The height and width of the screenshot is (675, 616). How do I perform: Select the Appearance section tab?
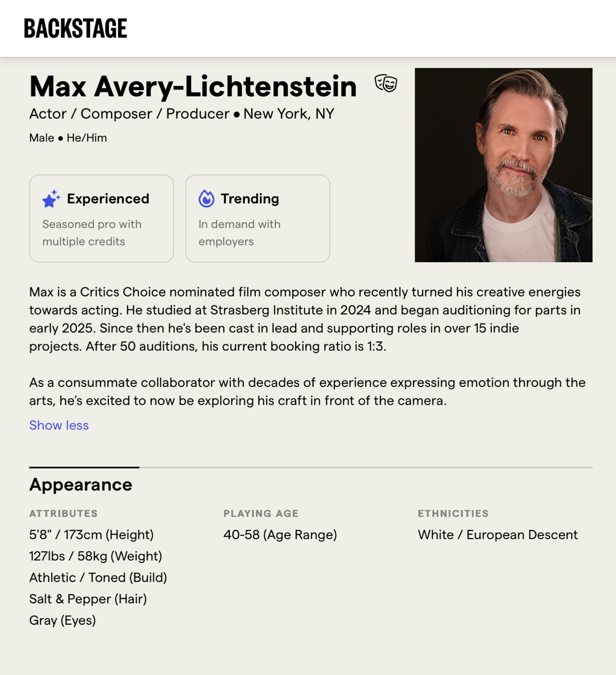tap(81, 484)
